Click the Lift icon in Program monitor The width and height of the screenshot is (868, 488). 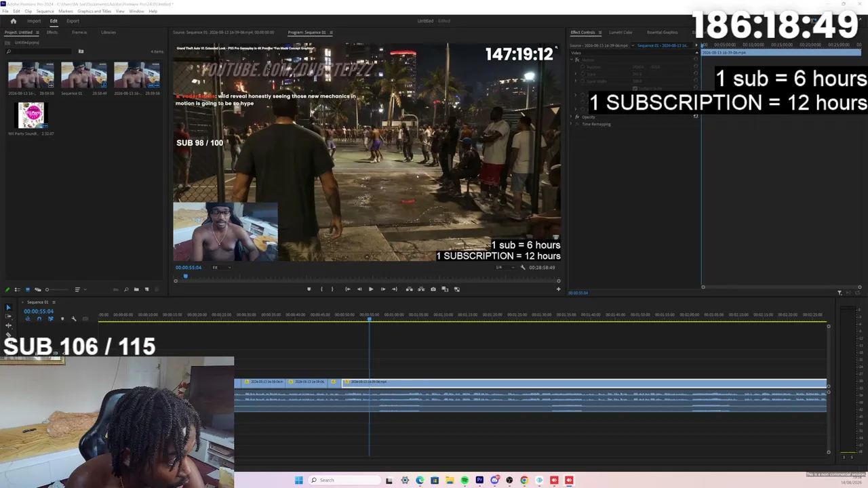point(409,289)
